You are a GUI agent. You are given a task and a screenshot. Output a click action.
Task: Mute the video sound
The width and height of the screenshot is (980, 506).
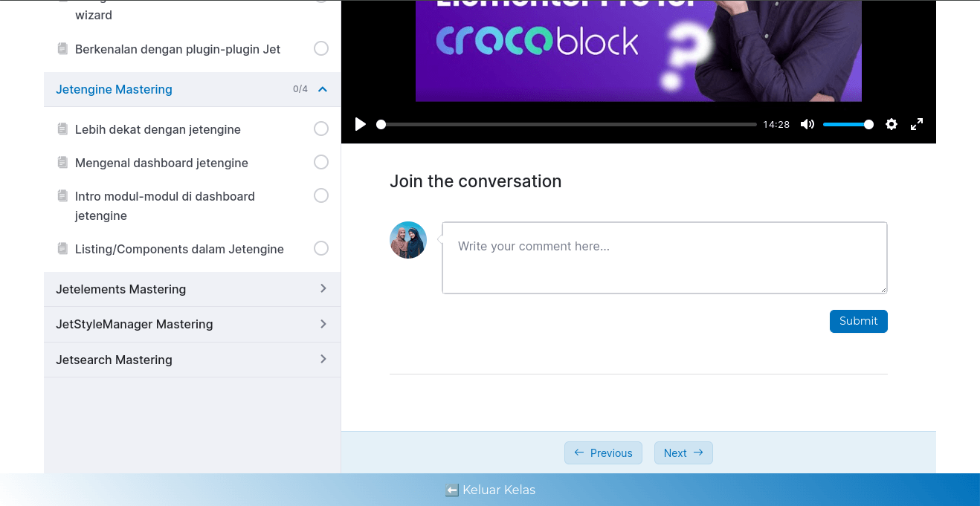click(807, 124)
